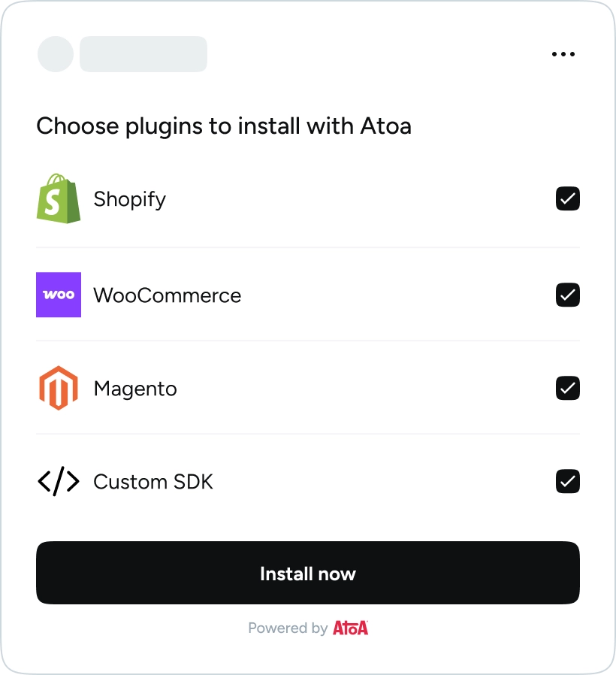
Task: Open the three-dot more options menu
Action: [x=563, y=54]
